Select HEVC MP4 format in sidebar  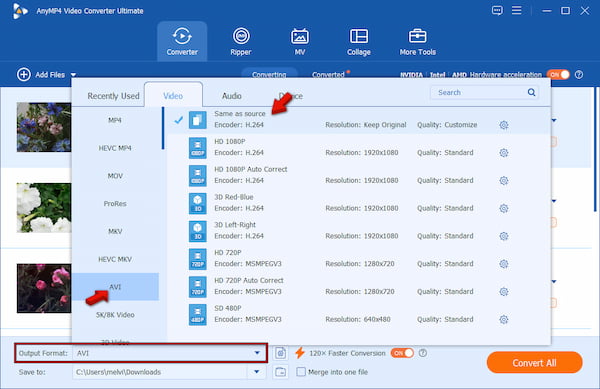(x=115, y=148)
